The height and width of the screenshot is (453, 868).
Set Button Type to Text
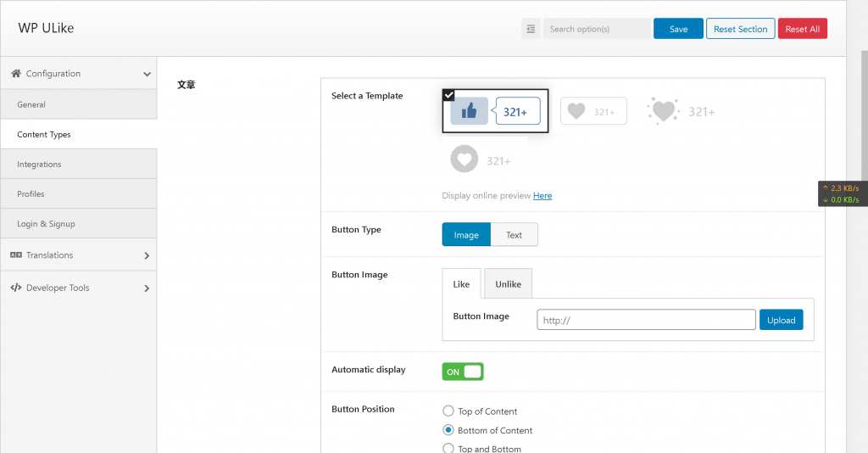pyautogui.click(x=514, y=235)
